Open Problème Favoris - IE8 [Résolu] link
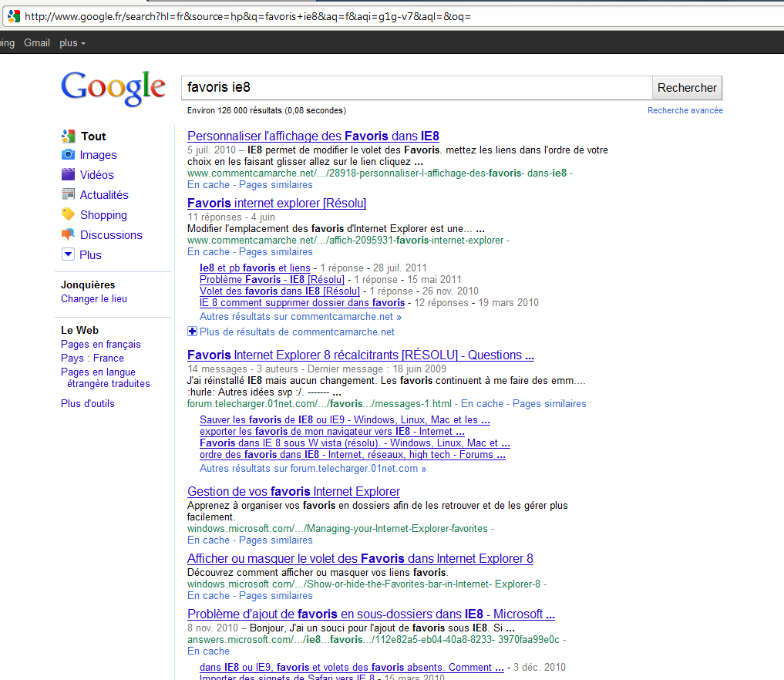The height and width of the screenshot is (680, 784). click(272, 280)
